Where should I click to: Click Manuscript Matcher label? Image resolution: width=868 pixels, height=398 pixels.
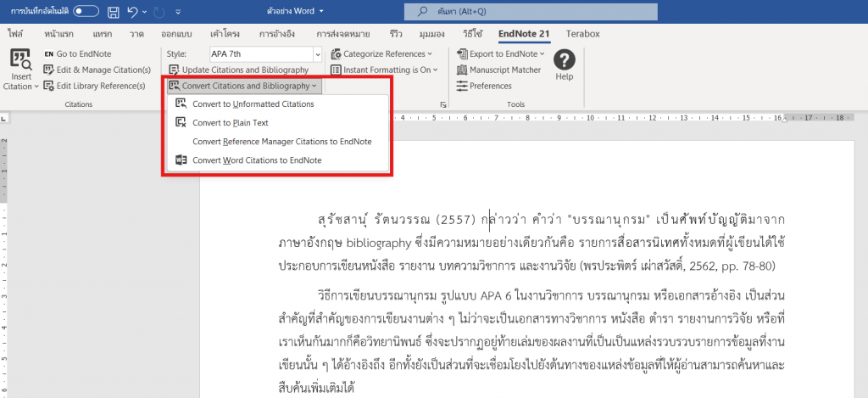click(505, 70)
